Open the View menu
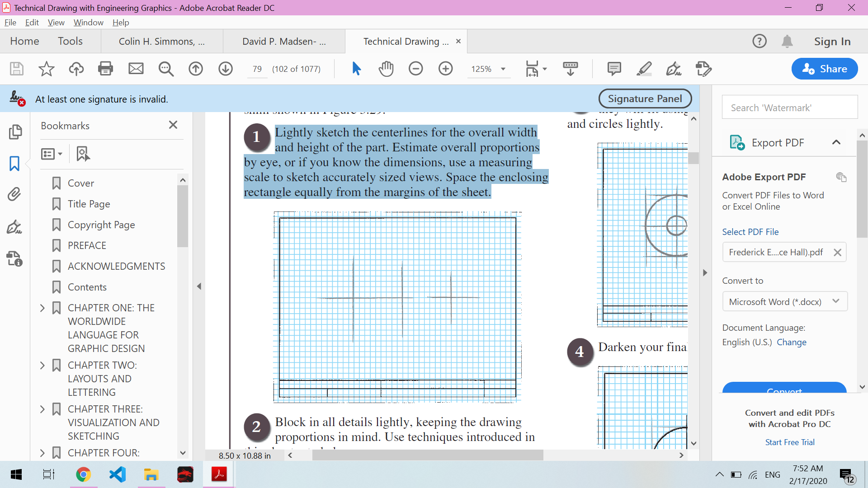 point(56,23)
